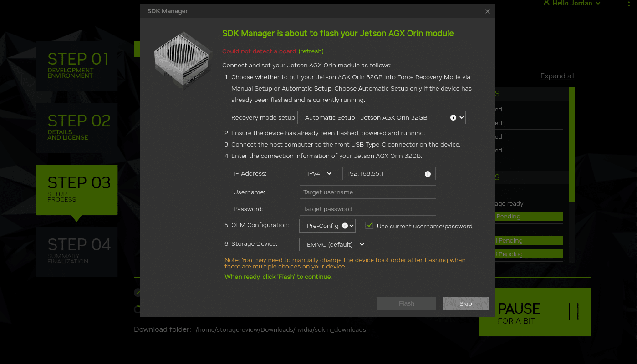
Task: Focus the IP address field showing 192.168.55.1
Action: tap(389, 173)
